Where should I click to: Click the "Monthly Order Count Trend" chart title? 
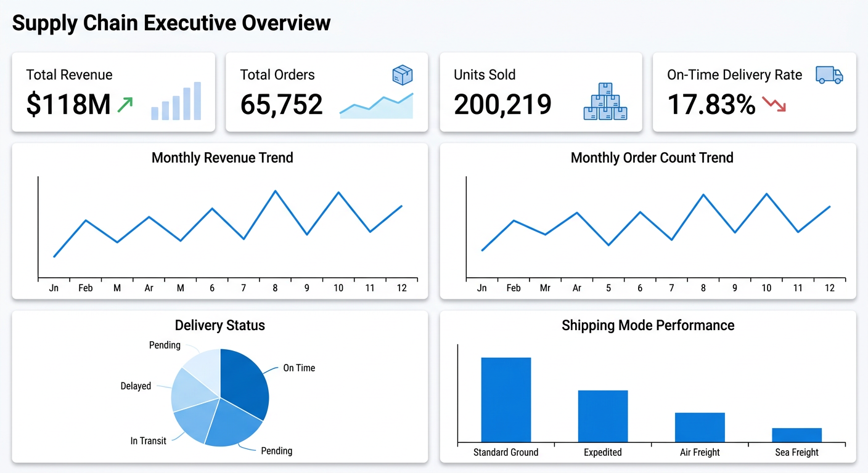pos(652,158)
